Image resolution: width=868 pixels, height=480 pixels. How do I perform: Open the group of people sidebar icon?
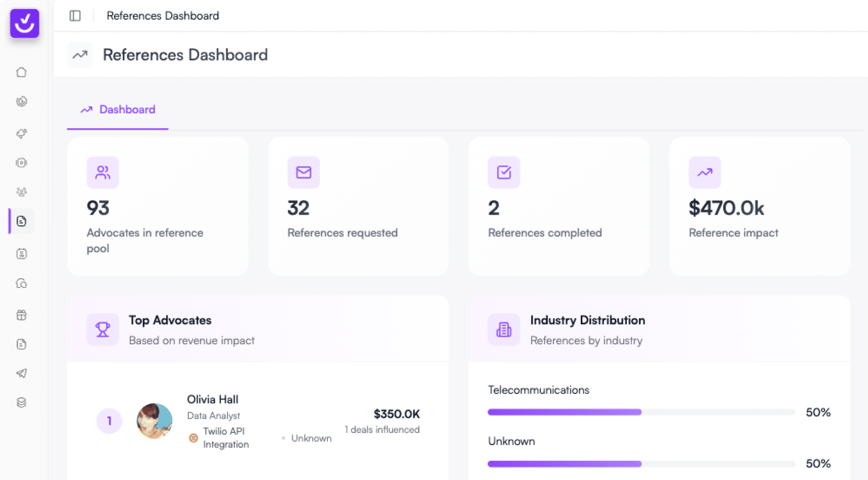21,192
